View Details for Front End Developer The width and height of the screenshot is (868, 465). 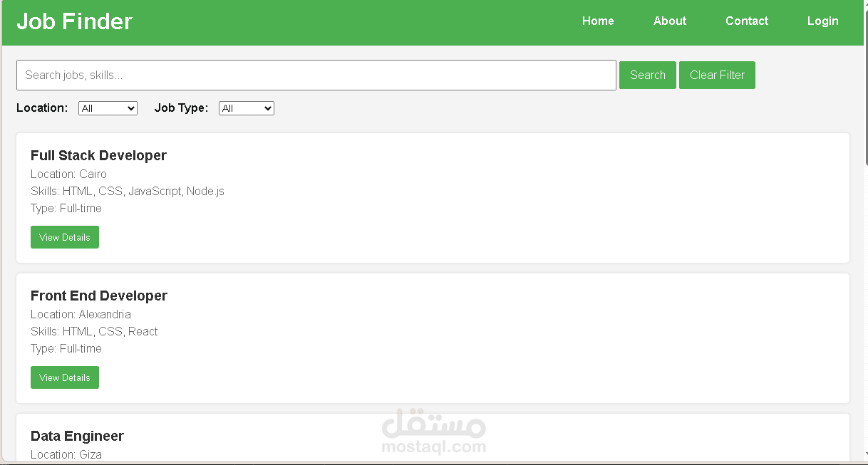65,377
